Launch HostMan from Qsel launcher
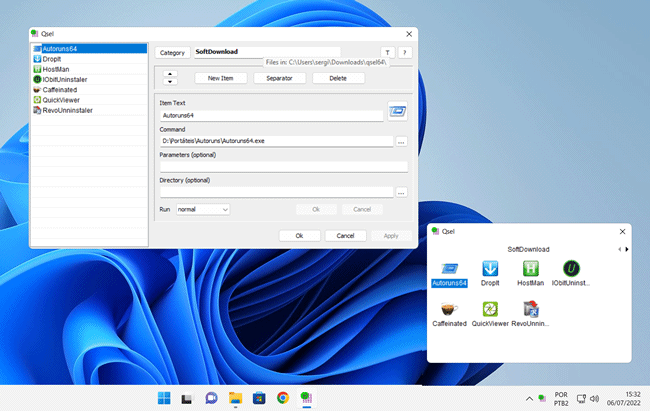650x411 pixels. (530, 274)
